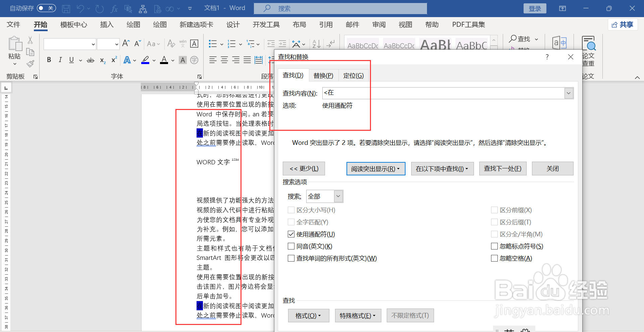Apply Underline formatting
Screen dimensions: 644x332
point(71,60)
